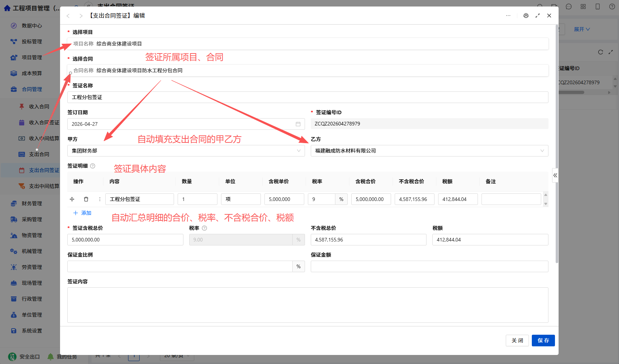
Task: Open row more-actions menu in 签证明细
Action: click(x=100, y=199)
